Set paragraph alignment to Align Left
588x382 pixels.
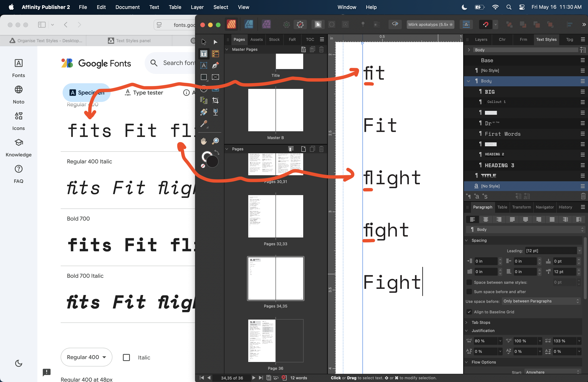(x=472, y=219)
